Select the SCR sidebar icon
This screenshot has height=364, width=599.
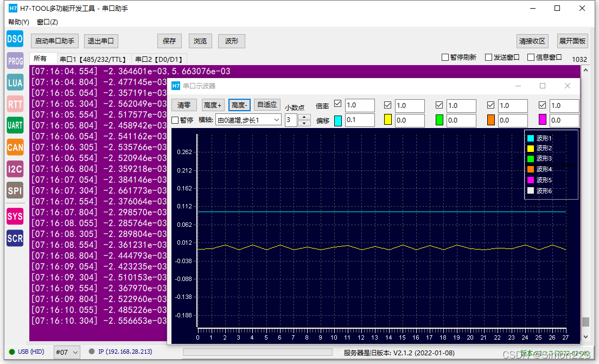(x=15, y=238)
